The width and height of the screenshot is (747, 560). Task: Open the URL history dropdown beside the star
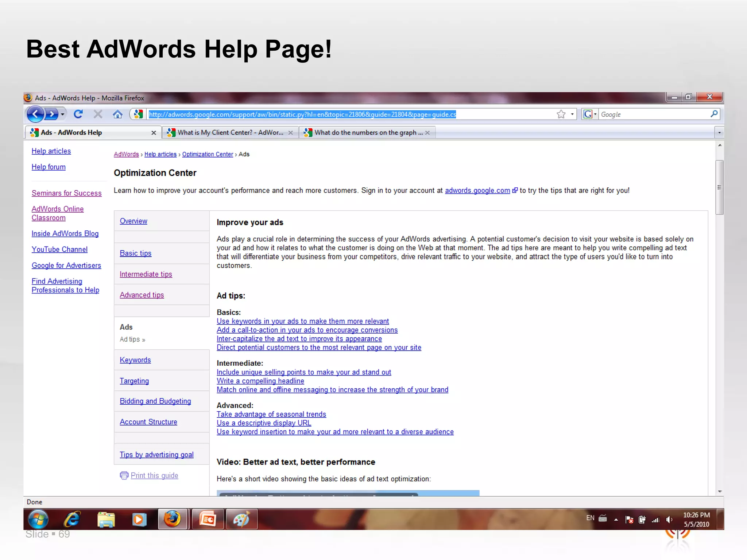coord(572,114)
